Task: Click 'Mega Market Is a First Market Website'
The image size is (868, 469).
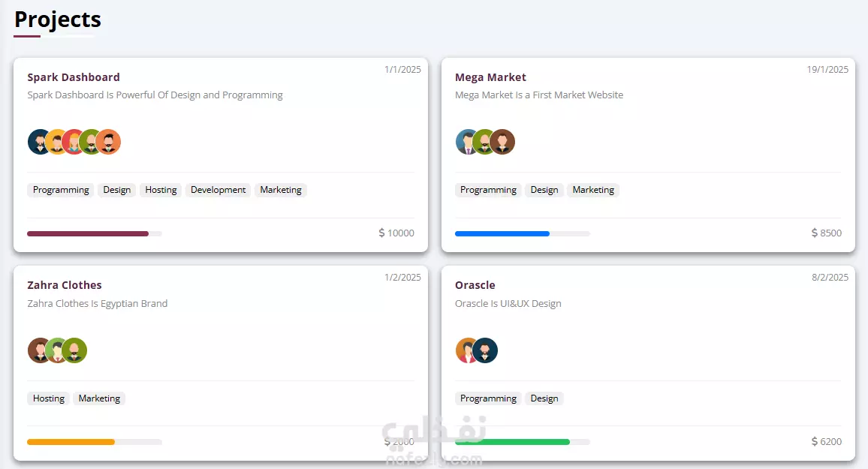Action: pos(539,95)
